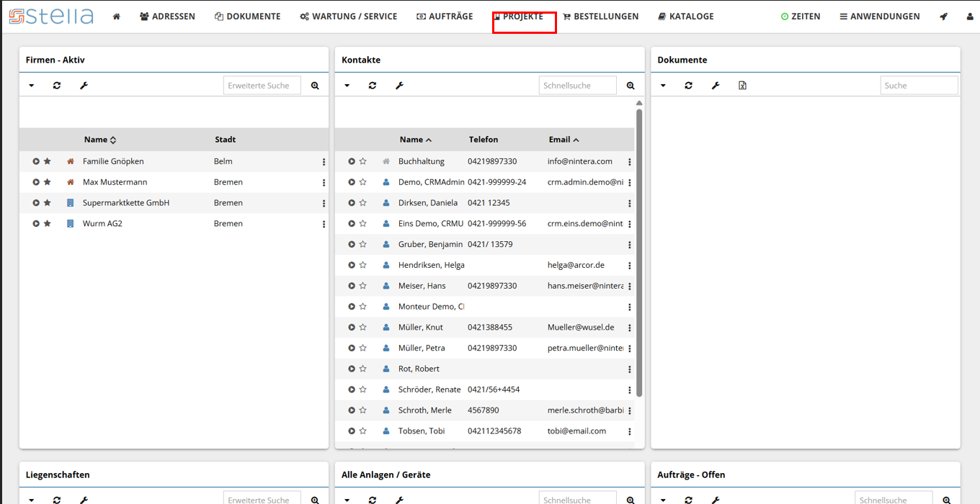Open wrench settings in Kontakte panel
This screenshot has height=504, width=980.
coord(399,86)
